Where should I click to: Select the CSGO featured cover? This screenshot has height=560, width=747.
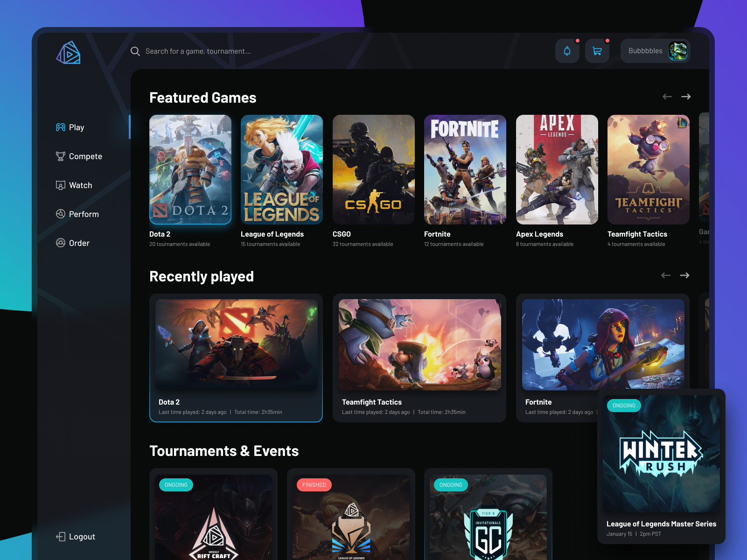point(374,169)
